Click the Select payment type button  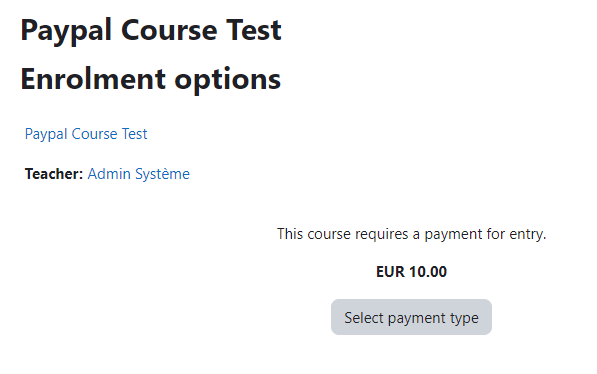click(411, 317)
